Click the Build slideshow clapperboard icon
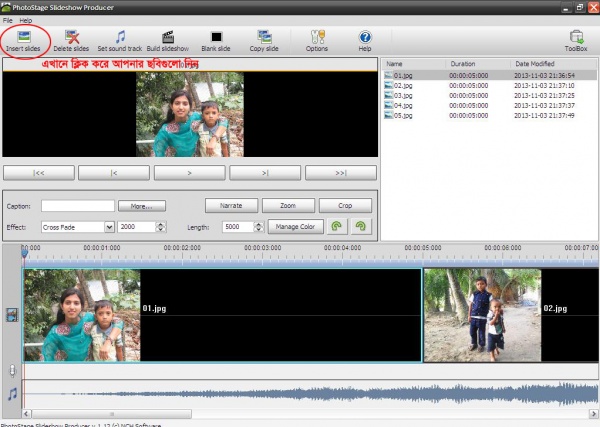The width and height of the screenshot is (600, 427). pos(167,37)
